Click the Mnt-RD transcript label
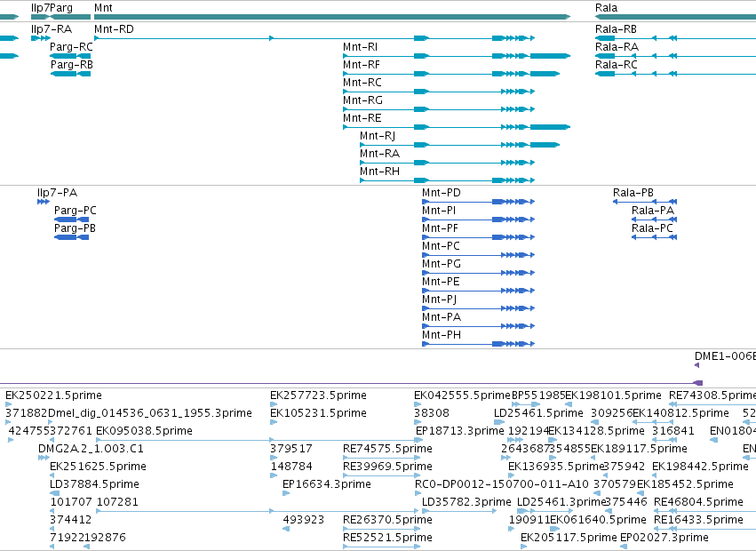 [114, 29]
